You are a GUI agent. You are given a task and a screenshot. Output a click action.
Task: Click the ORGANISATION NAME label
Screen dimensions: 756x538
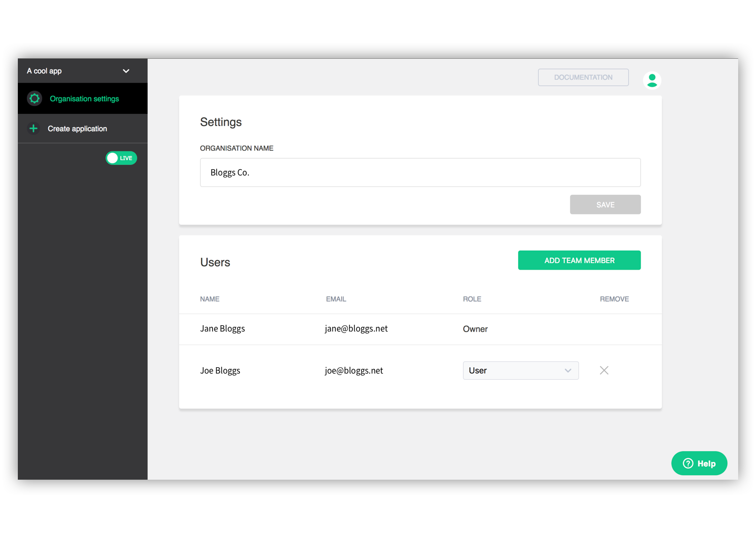point(237,148)
